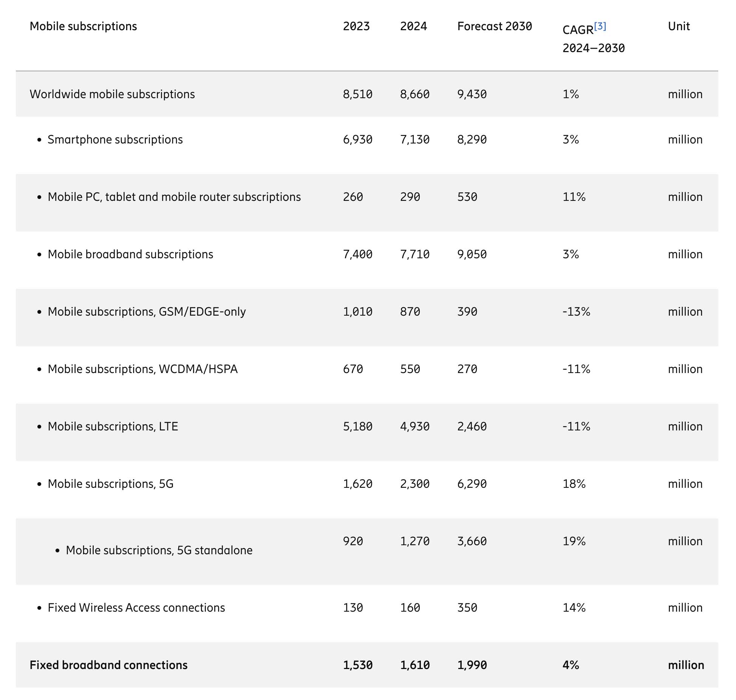Click the -13% CAGR value for GSM/EDGE

[x=576, y=311]
